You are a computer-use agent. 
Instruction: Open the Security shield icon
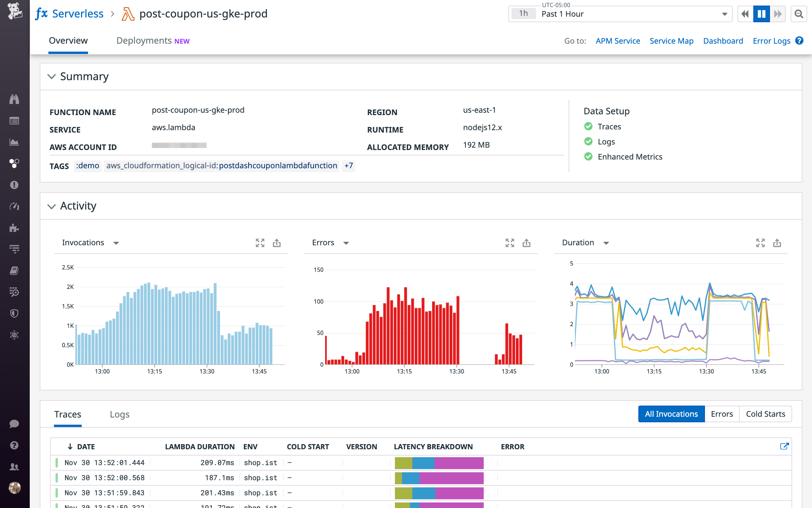point(15,313)
